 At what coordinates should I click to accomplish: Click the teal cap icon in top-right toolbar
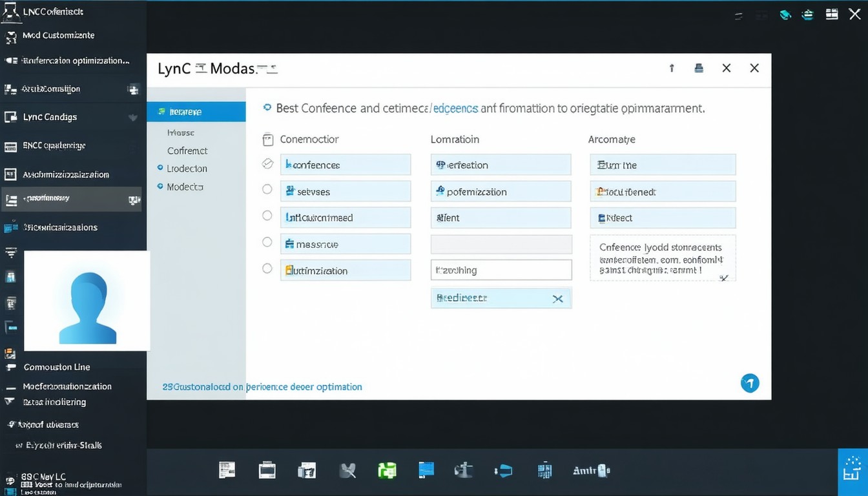point(785,14)
